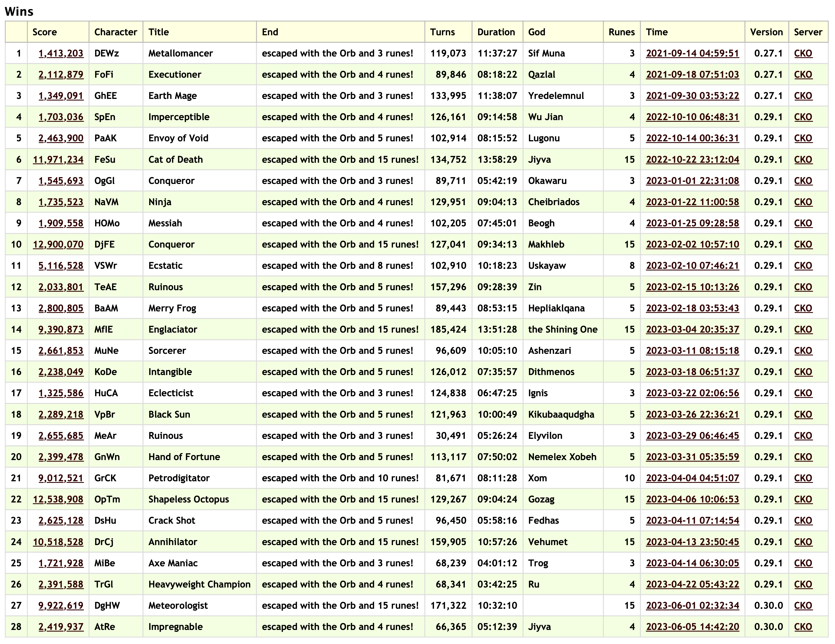The width and height of the screenshot is (835, 644).
Task: Open the time link 2023-02-02 10:57:10
Action: point(692,244)
